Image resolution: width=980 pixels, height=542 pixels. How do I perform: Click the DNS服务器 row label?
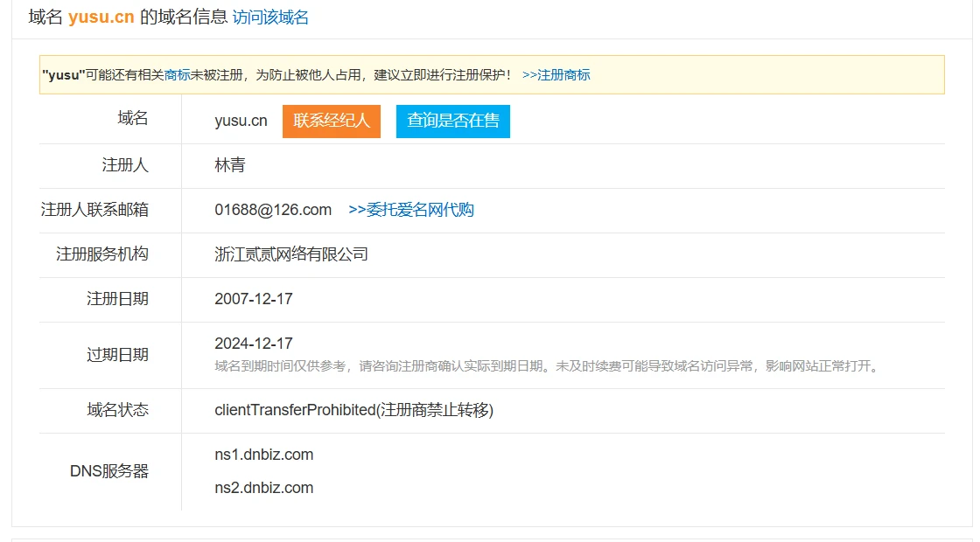point(109,471)
